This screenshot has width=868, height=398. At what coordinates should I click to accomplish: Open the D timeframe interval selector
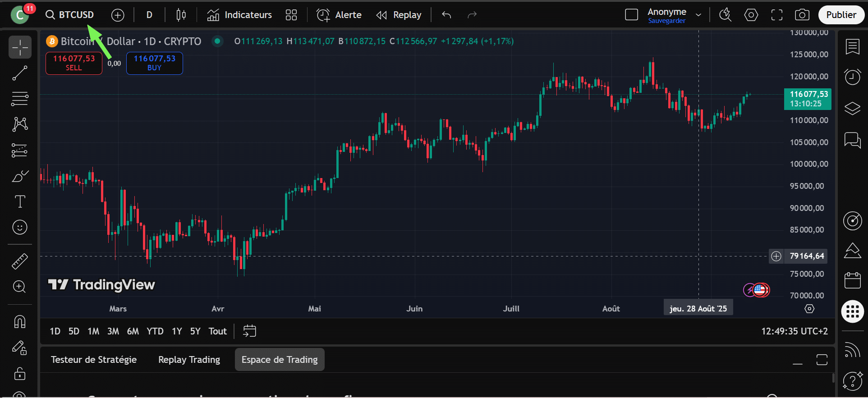pyautogui.click(x=149, y=15)
